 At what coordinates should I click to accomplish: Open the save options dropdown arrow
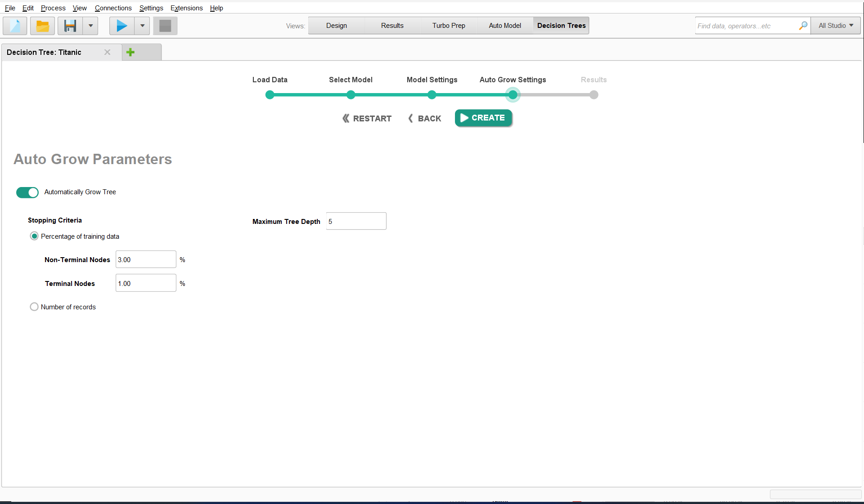[x=90, y=26]
